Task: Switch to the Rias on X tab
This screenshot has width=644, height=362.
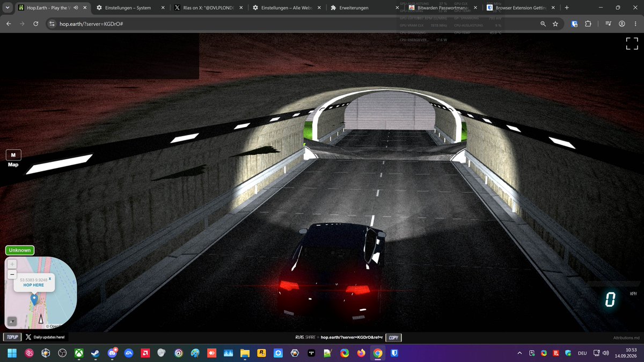Action: [x=208, y=8]
